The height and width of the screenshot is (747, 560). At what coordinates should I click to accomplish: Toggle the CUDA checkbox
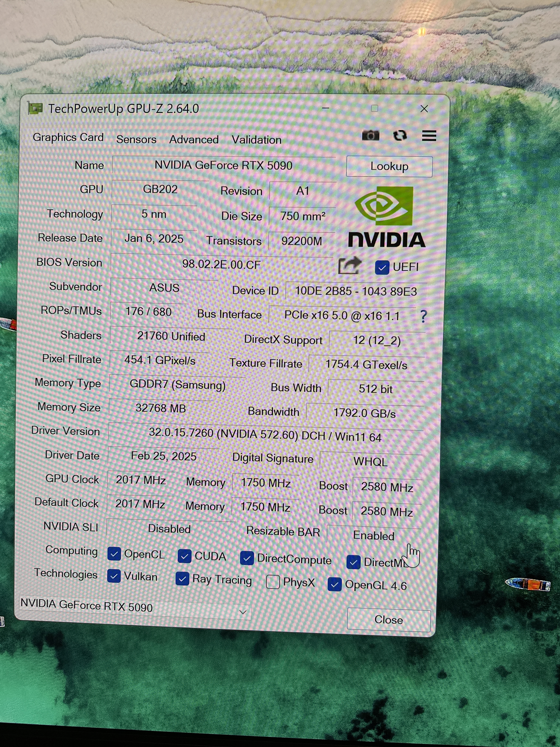(x=184, y=556)
